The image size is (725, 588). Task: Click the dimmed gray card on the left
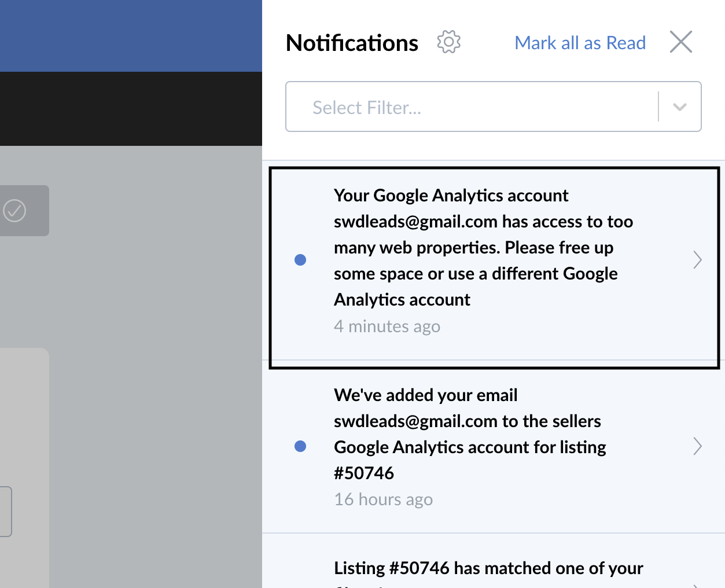click(24, 468)
